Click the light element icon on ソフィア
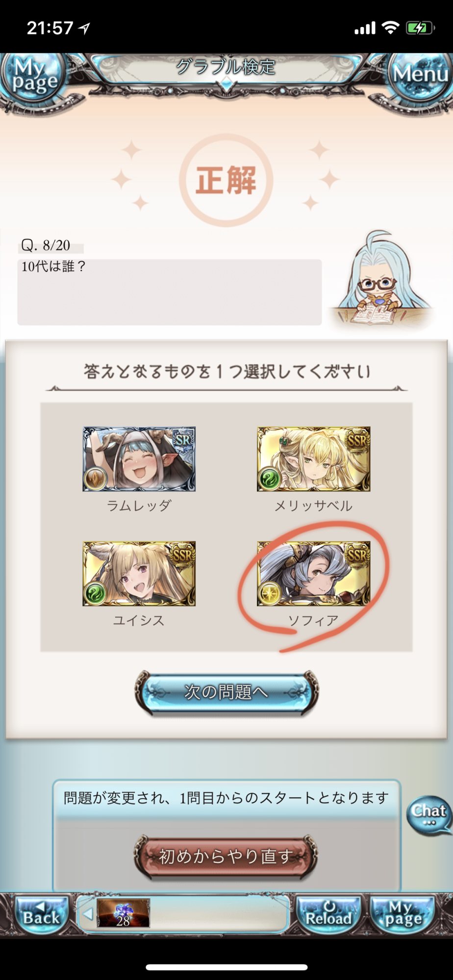The width and height of the screenshot is (453, 980). 270,594
